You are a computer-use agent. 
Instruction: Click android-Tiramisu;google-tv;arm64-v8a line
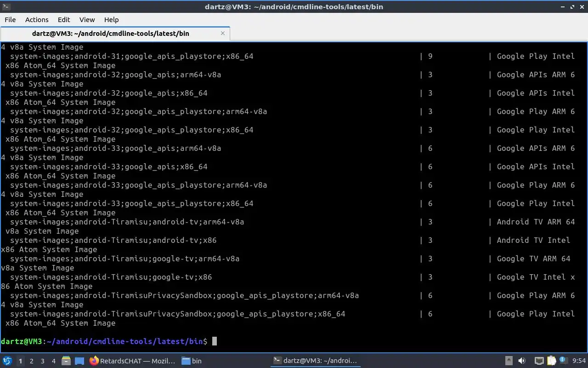pos(124,259)
